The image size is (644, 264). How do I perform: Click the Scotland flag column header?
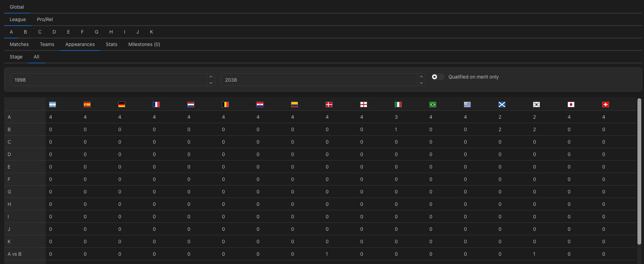tap(502, 104)
